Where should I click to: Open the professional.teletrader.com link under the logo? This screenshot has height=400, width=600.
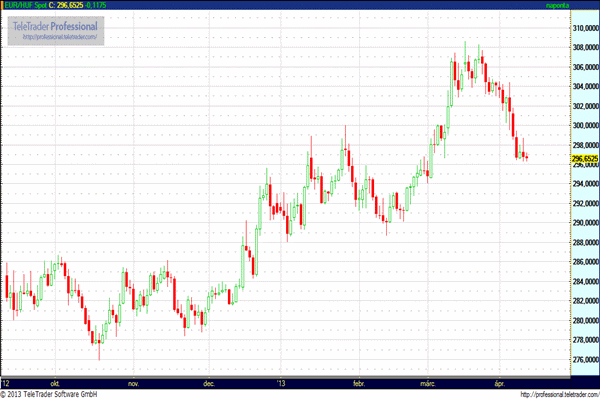[x=62, y=37]
